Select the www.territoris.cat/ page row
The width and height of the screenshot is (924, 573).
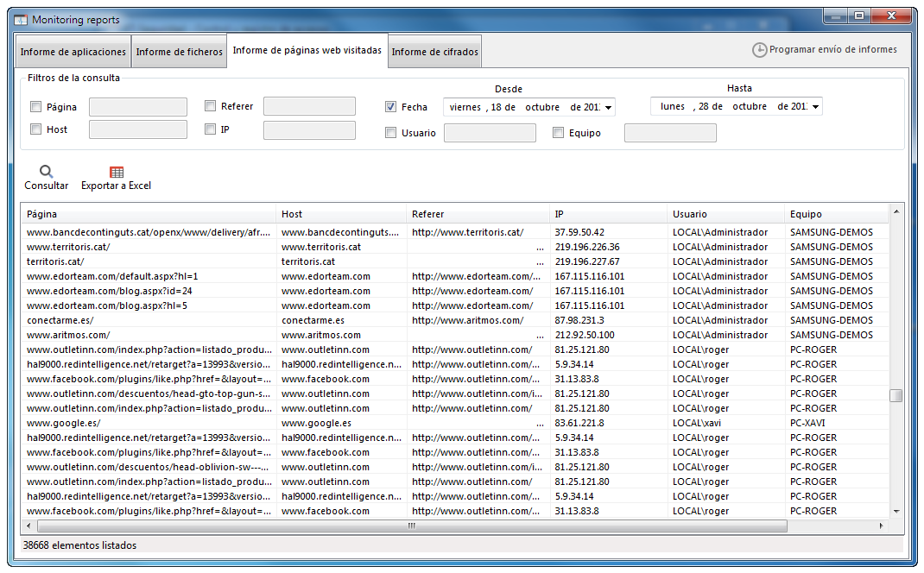coord(454,247)
